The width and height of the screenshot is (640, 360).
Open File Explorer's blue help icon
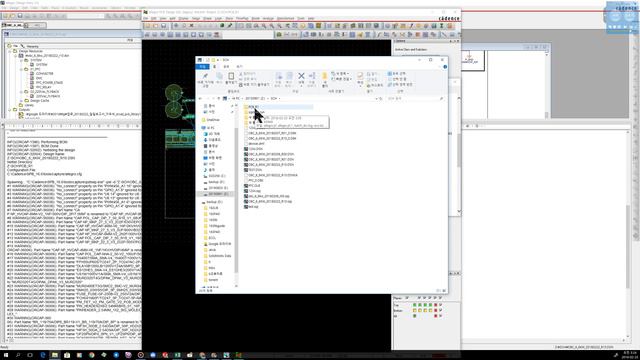445,67
